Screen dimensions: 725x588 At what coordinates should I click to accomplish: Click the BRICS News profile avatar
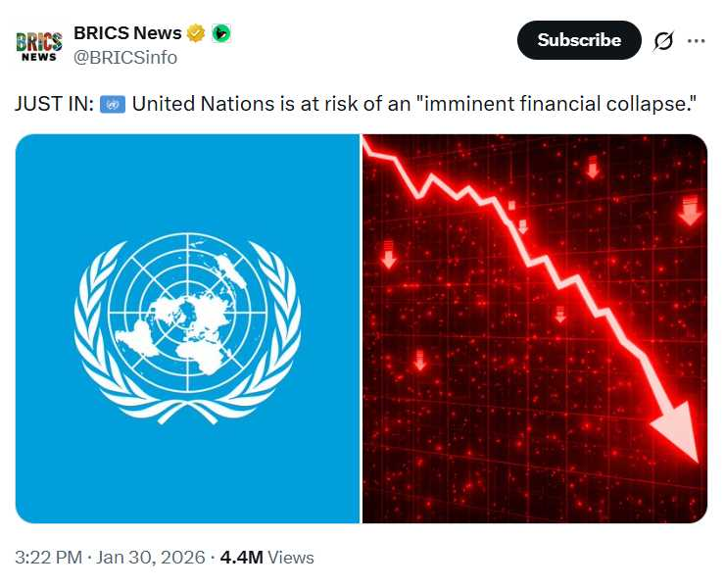click(x=39, y=45)
